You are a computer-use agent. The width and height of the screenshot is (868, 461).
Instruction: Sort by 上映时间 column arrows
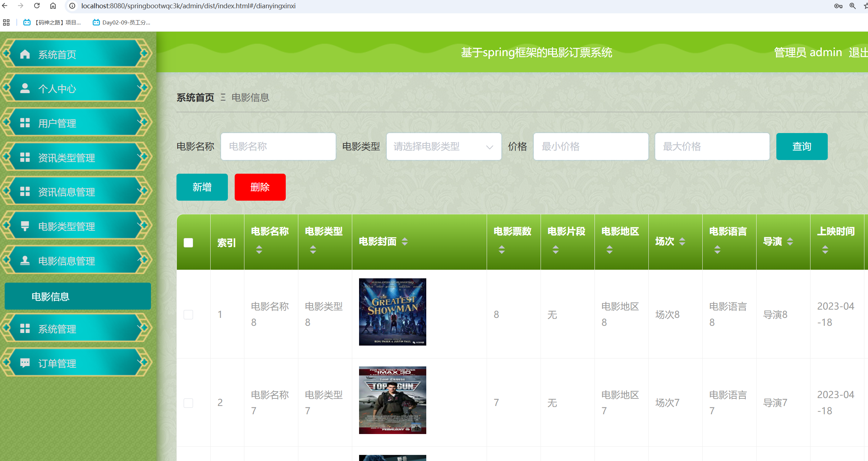pyautogui.click(x=825, y=249)
